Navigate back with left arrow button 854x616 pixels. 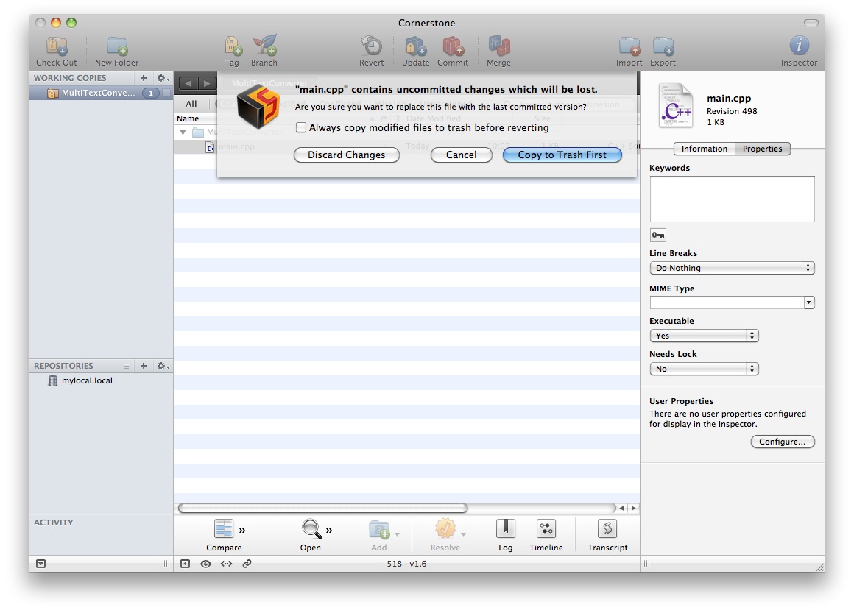coord(188,83)
